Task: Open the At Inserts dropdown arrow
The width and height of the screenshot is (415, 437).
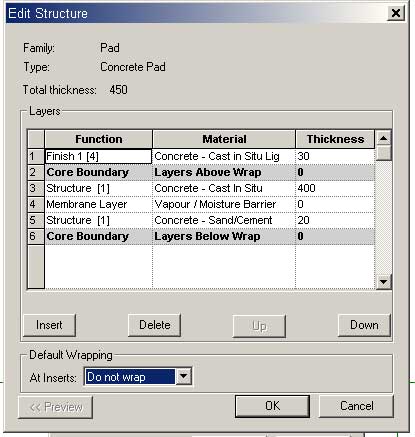Action: coord(183,377)
